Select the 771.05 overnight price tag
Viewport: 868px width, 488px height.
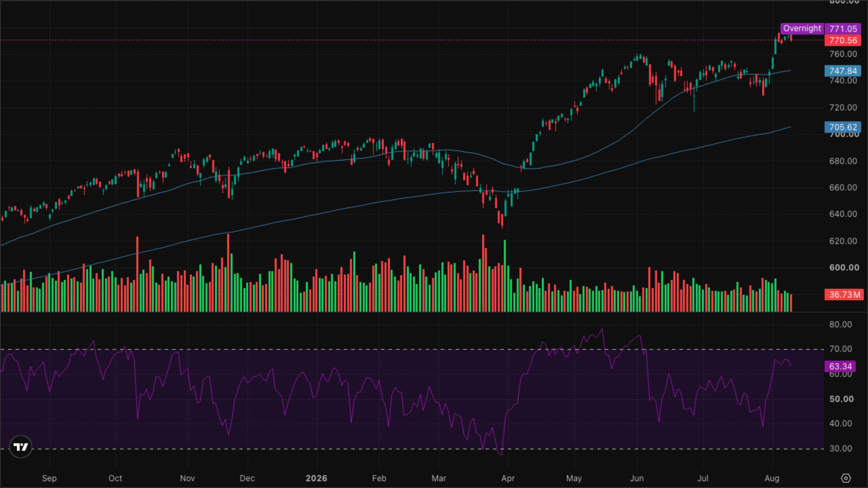843,29
